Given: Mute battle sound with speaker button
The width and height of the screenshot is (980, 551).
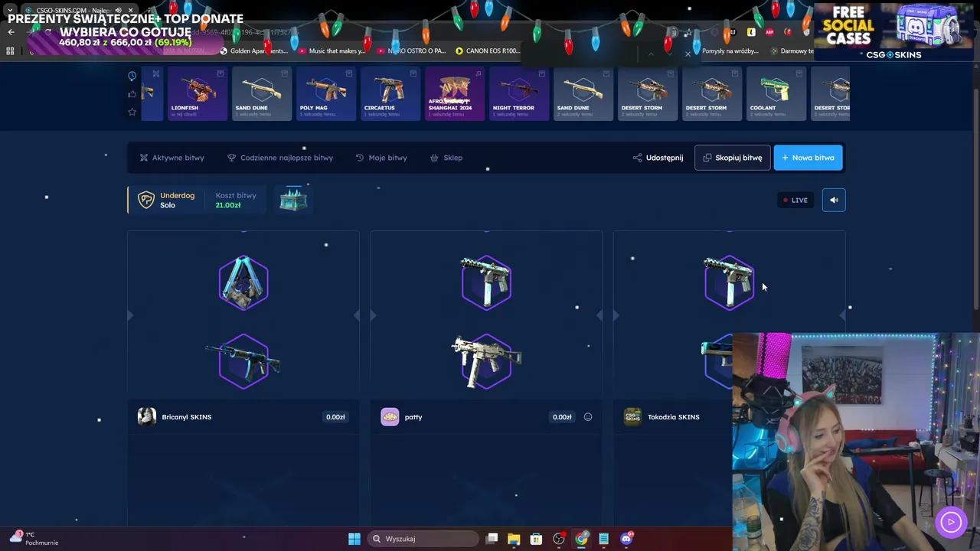Looking at the screenshot, I should tap(834, 201).
